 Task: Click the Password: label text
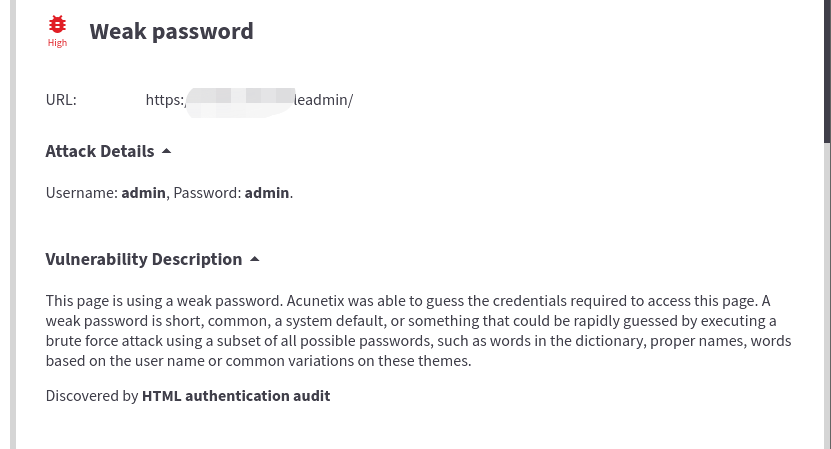point(207,192)
